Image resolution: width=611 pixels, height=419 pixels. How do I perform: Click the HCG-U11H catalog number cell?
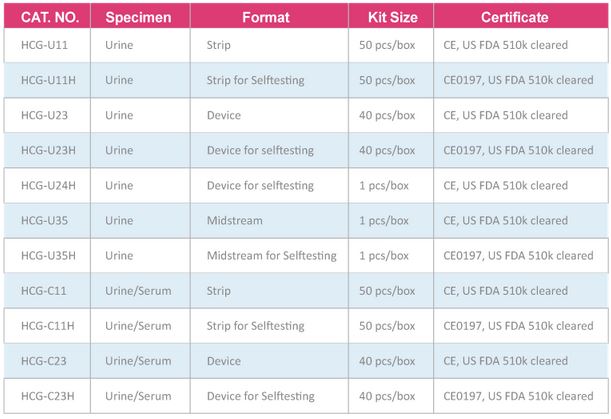pos(46,81)
